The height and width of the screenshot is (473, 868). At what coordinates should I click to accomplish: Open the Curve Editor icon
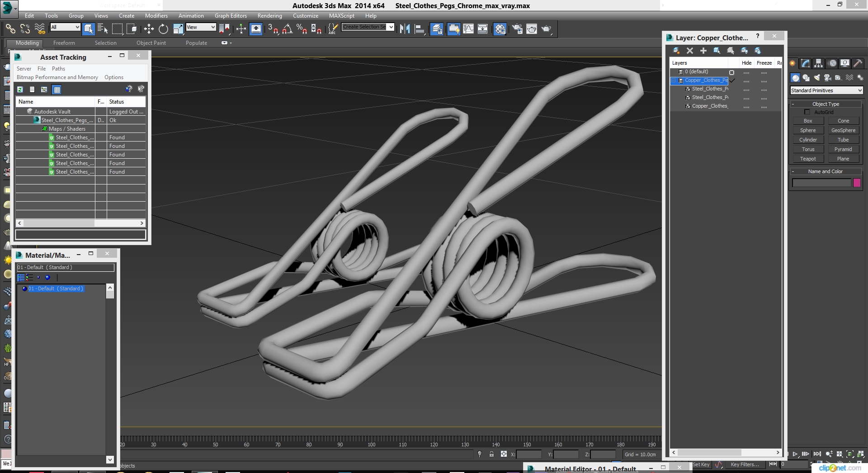[468, 29]
